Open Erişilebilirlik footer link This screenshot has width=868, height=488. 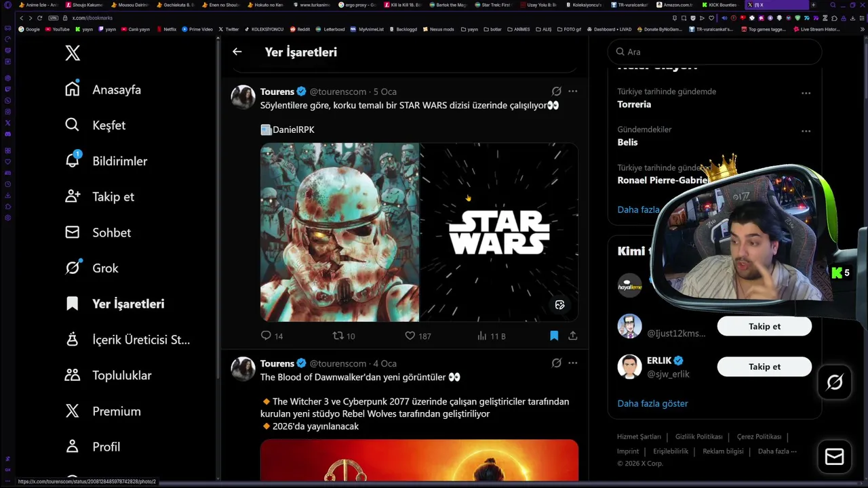[x=671, y=451]
